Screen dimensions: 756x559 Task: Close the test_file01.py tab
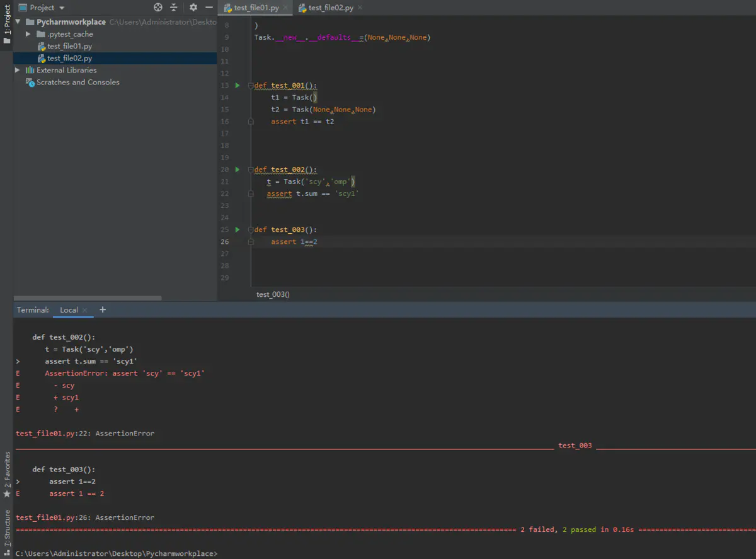point(286,8)
